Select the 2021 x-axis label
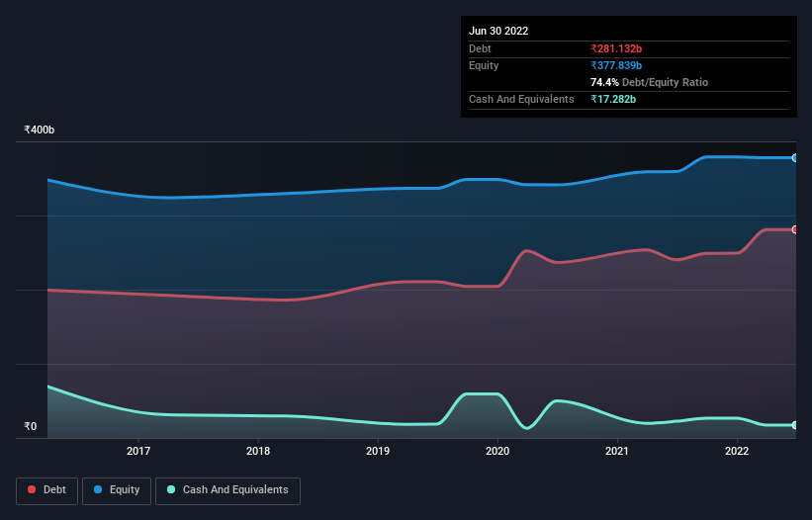The width and height of the screenshot is (812, 520). click(617, 451)
